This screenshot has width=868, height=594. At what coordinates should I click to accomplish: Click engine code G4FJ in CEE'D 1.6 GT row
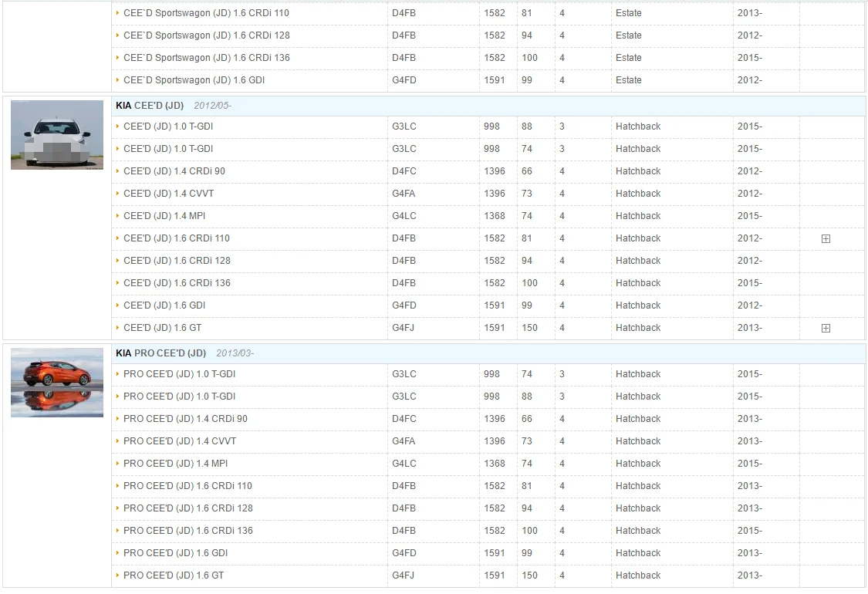tap(403, 328)
